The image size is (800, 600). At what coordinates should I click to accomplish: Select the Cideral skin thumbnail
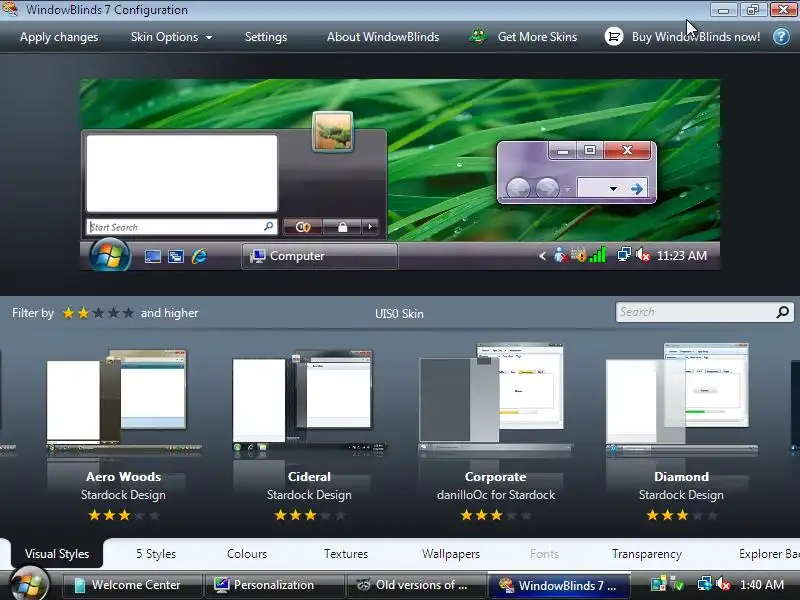point(309,402)
